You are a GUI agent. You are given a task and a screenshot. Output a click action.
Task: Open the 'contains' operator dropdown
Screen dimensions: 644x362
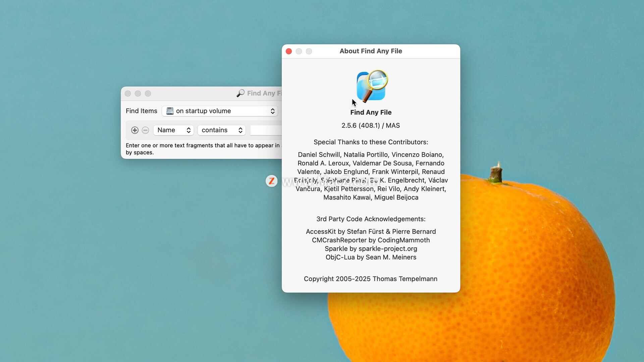coord(222,130)
